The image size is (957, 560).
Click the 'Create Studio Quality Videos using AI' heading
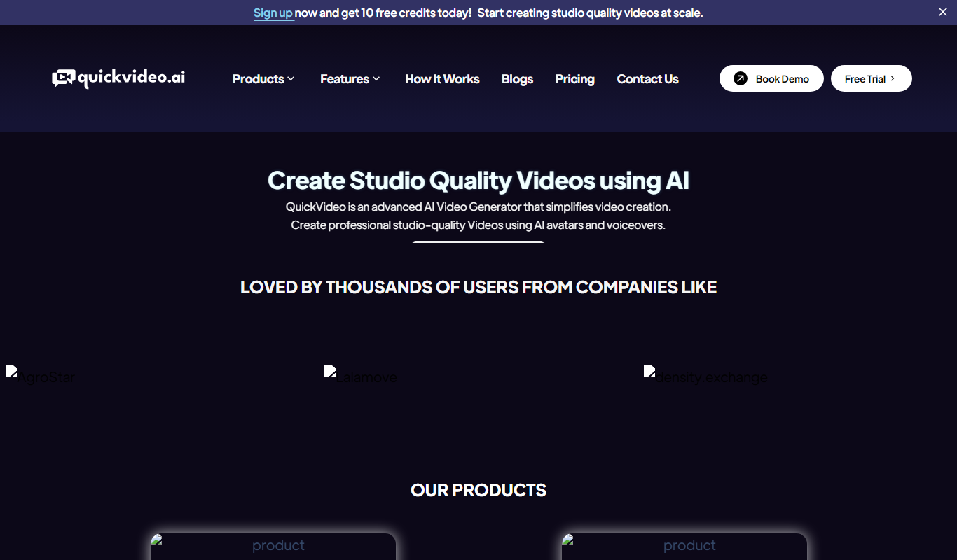point(478,181)
